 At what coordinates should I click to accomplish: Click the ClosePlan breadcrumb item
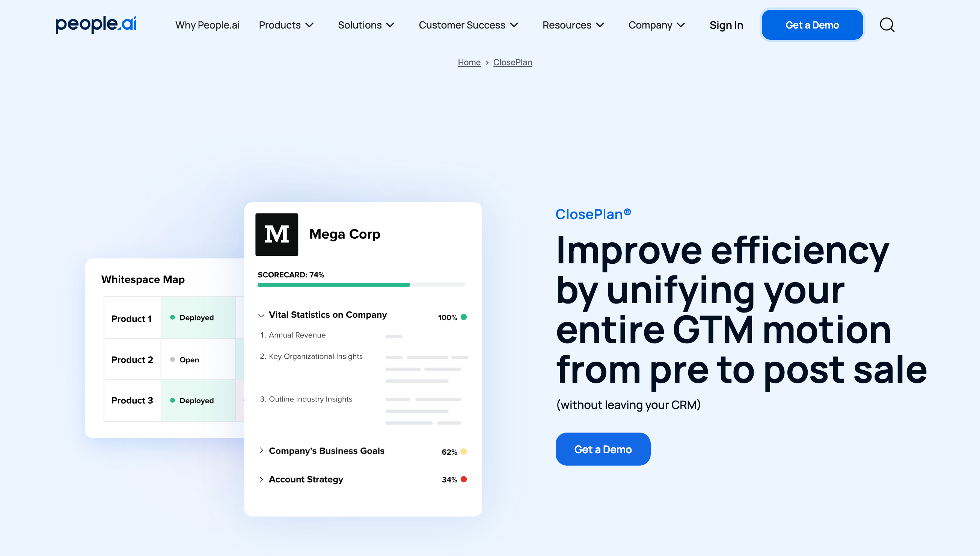tap(513, 62)
